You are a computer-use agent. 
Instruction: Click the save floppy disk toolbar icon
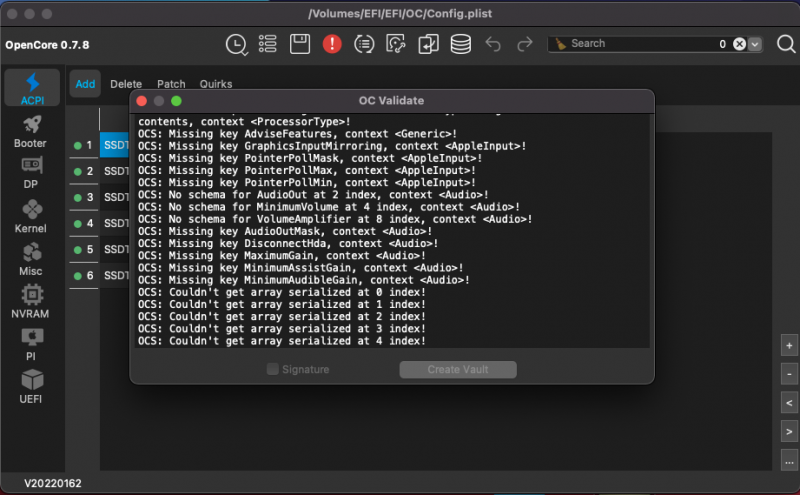(x=299, y=44)
